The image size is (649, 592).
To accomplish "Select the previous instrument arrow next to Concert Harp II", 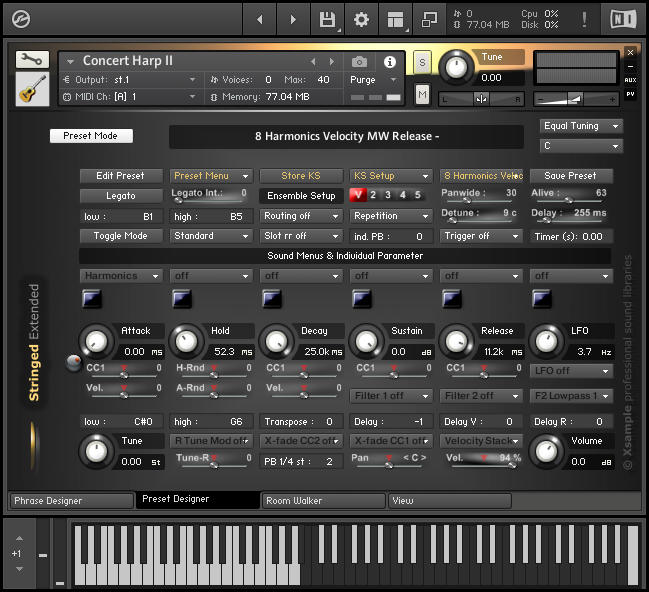I will click(313, 62).
